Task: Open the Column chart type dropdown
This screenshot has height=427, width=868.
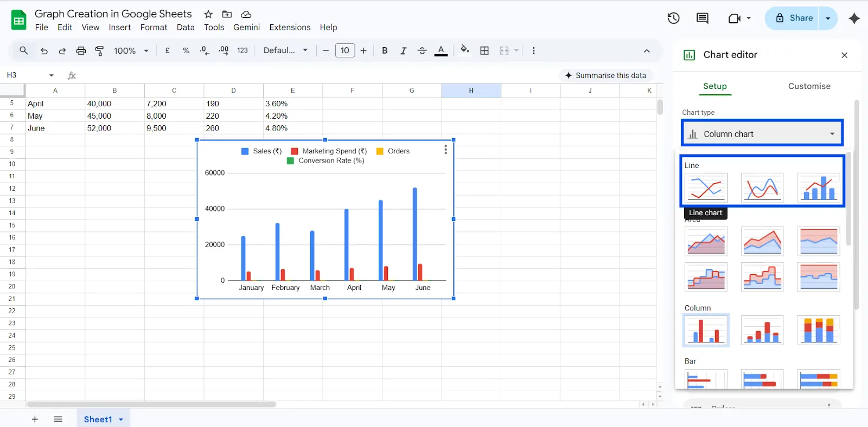Action: [x=762, y=134]
